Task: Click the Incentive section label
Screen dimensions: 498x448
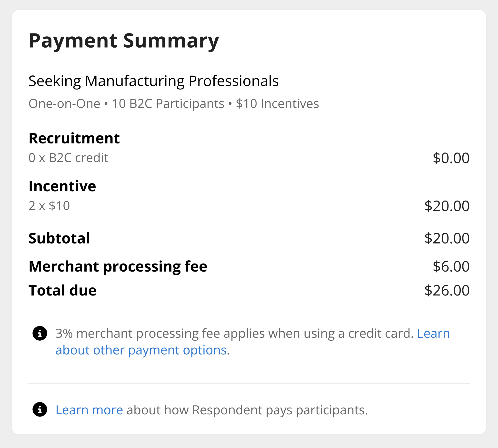Action: (62, 186)
